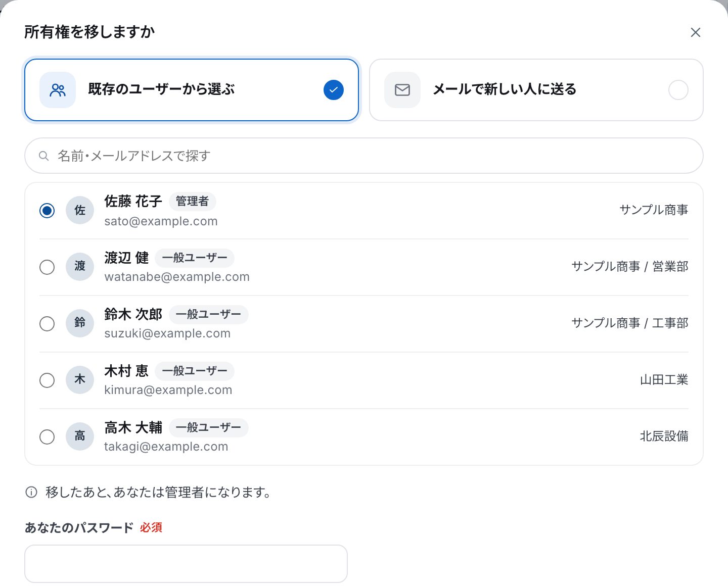728x587 pixels.
Task: Click avatar 佐 for 佐藤 花子
Action: [x=80, y=210]
